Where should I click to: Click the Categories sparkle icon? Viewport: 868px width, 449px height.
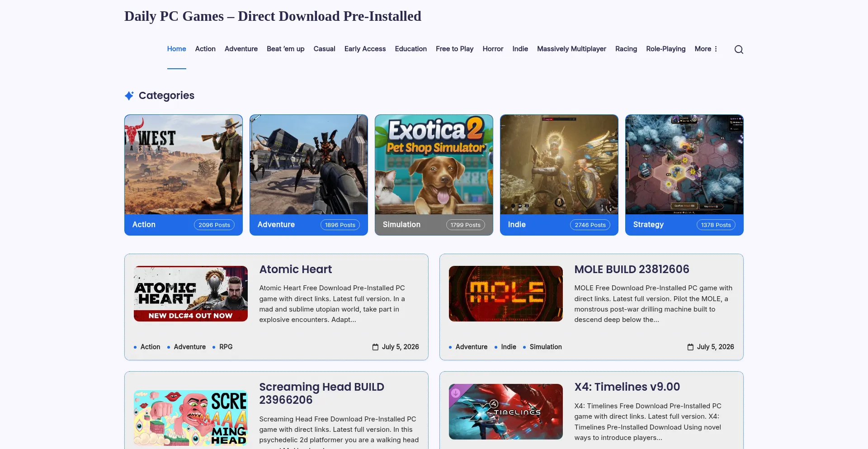click(x=129, y=95)
